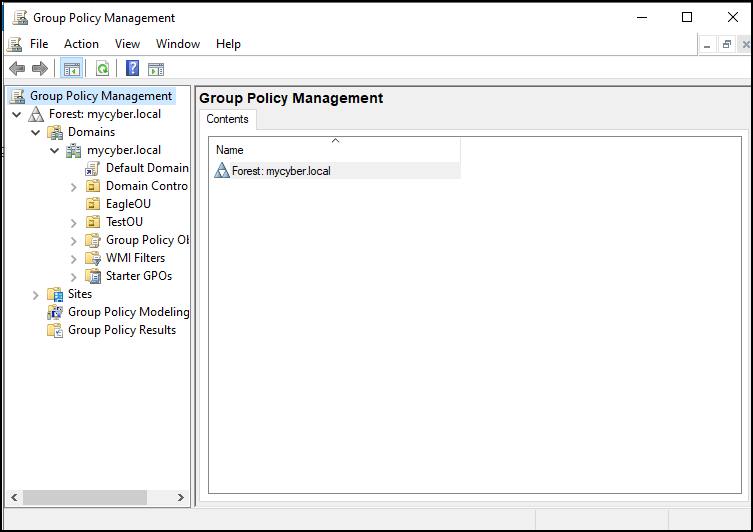Open the Action menu
The width and height of the screenshot is (753, 532).
tap(81, 44)
